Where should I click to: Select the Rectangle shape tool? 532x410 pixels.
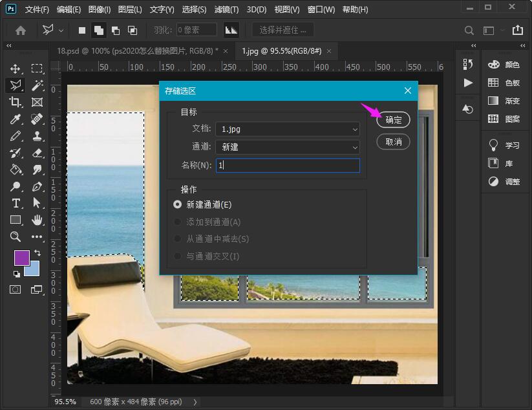[16, 220]
